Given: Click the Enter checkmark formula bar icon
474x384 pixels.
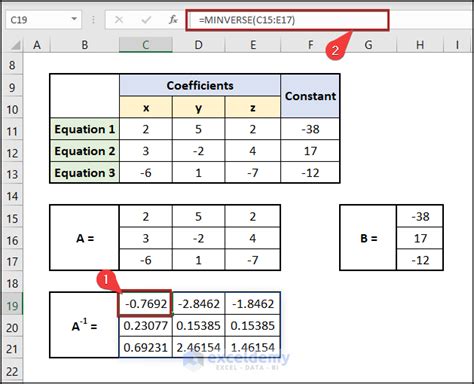Looking at the screenshot, I should [x=146, y=20].
